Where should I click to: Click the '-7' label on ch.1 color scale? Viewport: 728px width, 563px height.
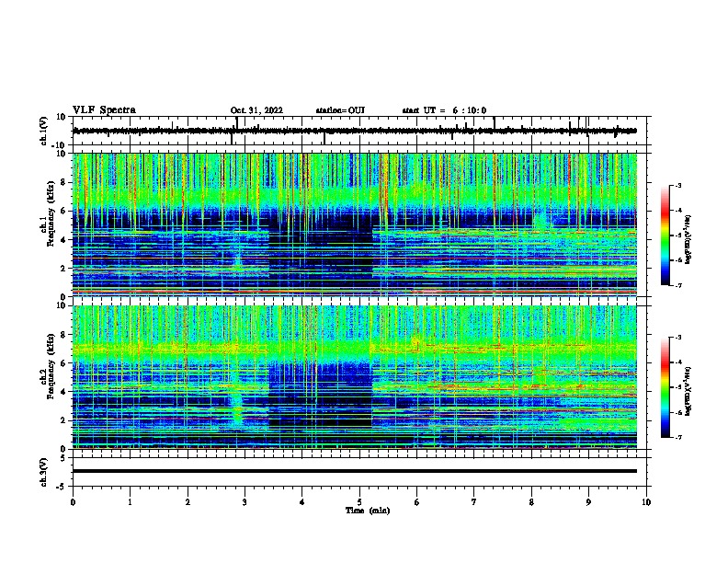point(677,285)
